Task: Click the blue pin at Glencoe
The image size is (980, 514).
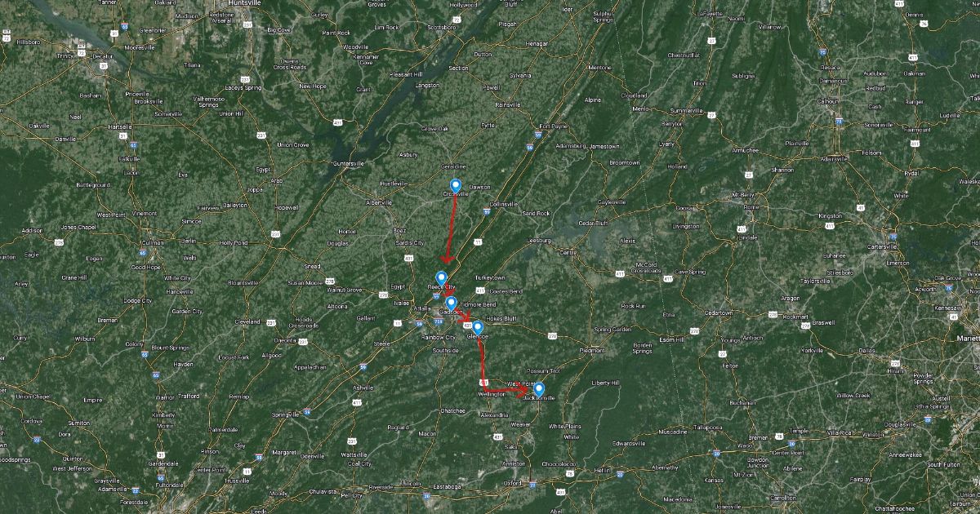Action: click(x=478, y=329)
